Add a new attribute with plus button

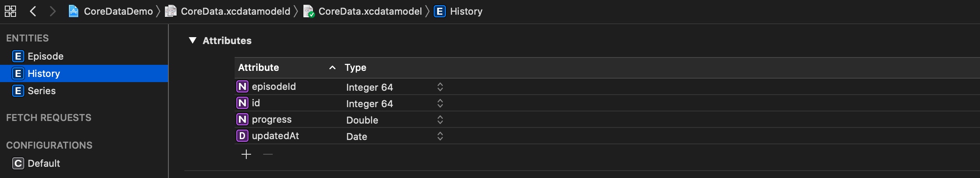(246, 154)
